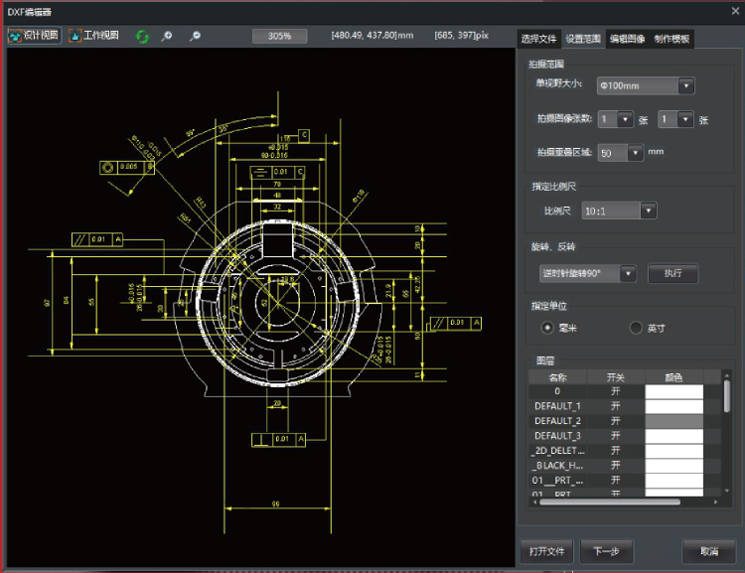Click the layer list horizontal scrollbar
This screenshot has height=573, width=745.
(610, 502)
